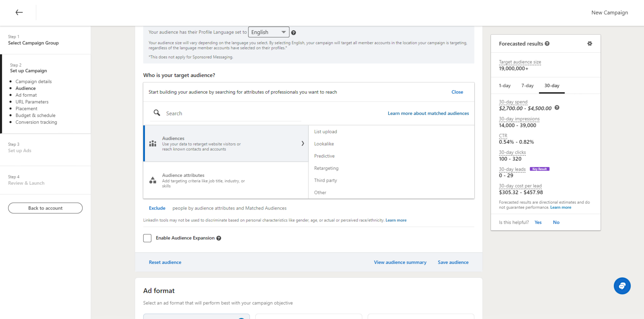Click the 30-day clicks label
This screenshot has height=319, width=644.
(x=512, y=152)
